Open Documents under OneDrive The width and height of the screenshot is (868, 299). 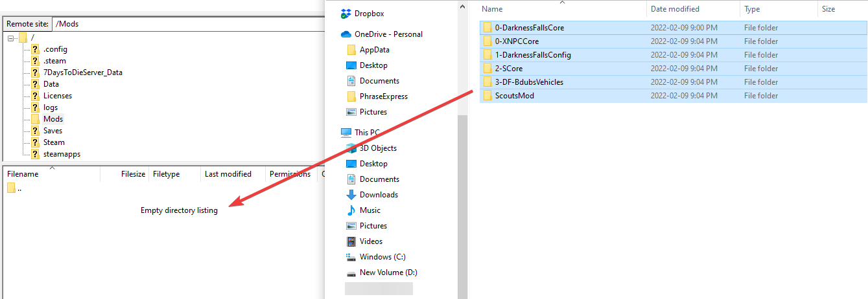[x=379, y=81]
